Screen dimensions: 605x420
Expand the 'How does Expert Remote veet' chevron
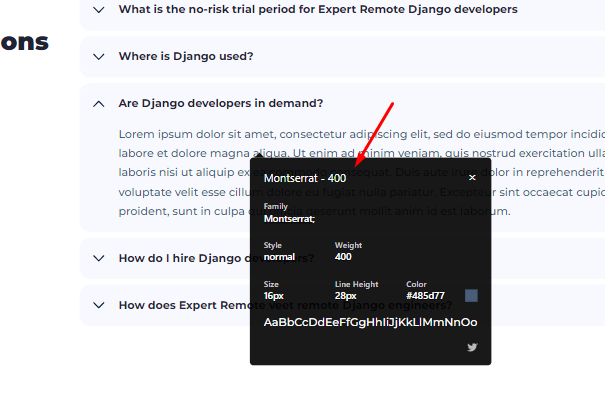coord(99,305)
